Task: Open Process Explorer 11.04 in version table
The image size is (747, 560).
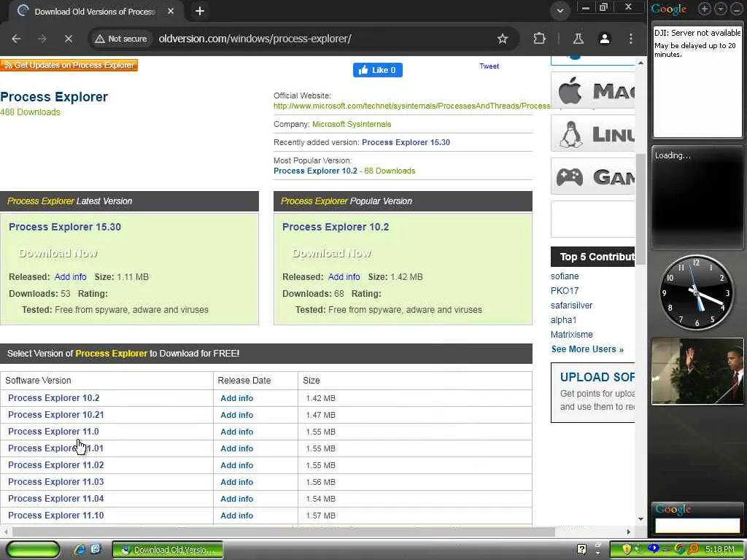Action: point(55,499)
